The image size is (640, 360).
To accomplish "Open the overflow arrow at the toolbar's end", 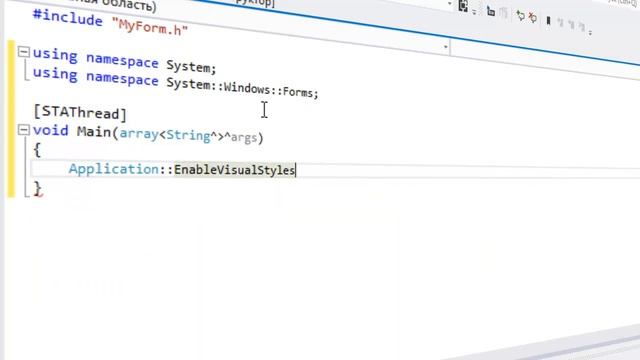I will (x=590, y=32).
